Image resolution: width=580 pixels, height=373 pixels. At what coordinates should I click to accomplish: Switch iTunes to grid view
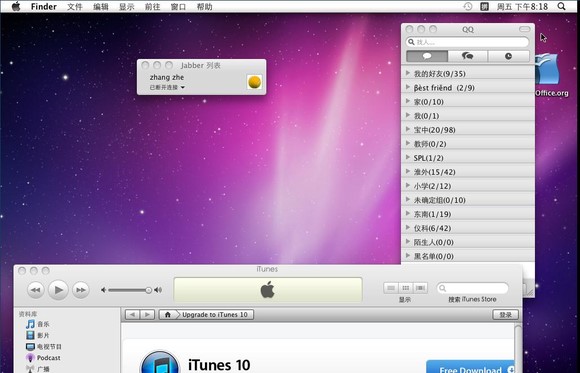[405, 288]
